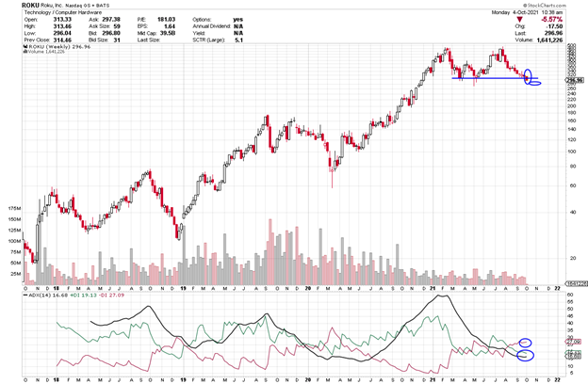The image size is (588, 384).
Task: Click the red -DI 27.09 legend value
Action: point(111,296)
